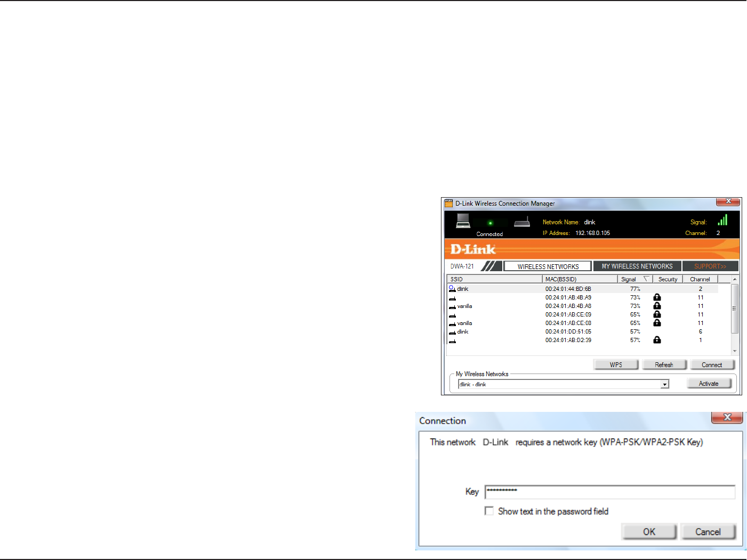The width and height of the screenshot is (747, 560).
Task: Close the Connection dialog window
Action: coord(727,417)
